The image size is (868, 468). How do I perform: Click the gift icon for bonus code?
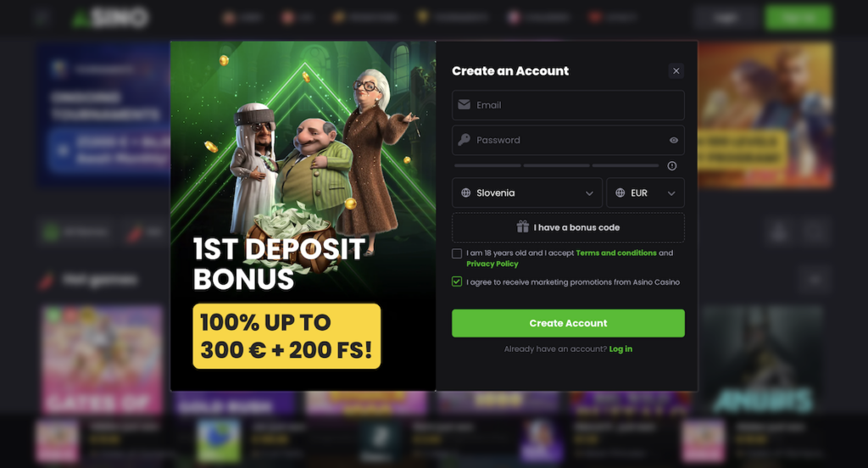[x=522, y=226]
